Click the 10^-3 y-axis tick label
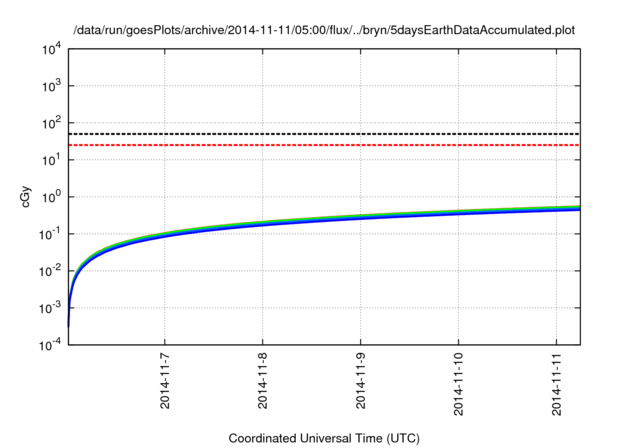Screen dimensions: 640x448 tap(50, 308)
